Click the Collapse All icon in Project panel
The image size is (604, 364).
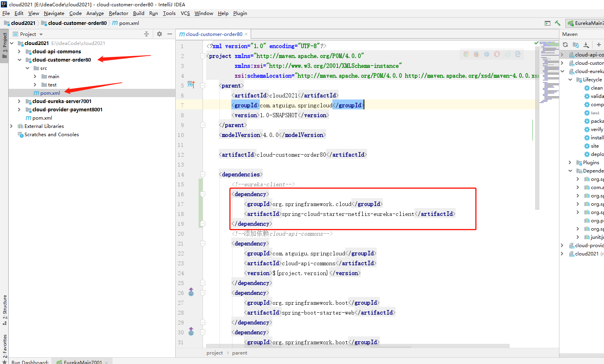146,34
